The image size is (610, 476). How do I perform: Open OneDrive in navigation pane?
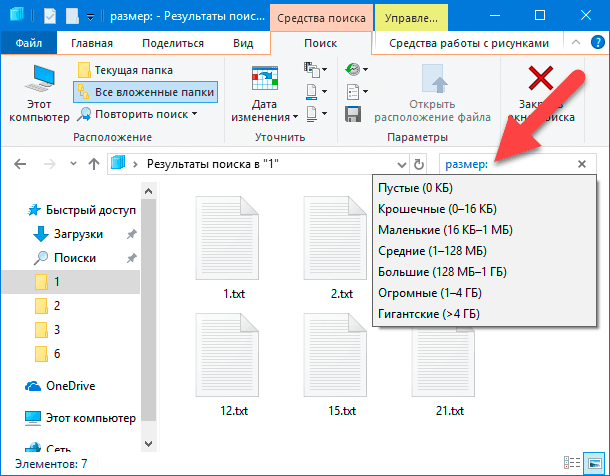coord(60,386)
